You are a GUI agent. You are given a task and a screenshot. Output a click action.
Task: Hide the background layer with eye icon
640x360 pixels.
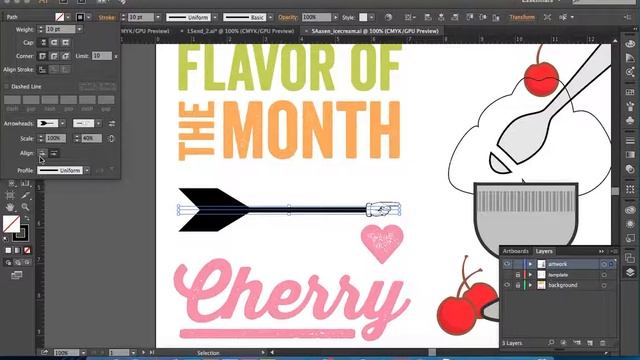(507, 285)
